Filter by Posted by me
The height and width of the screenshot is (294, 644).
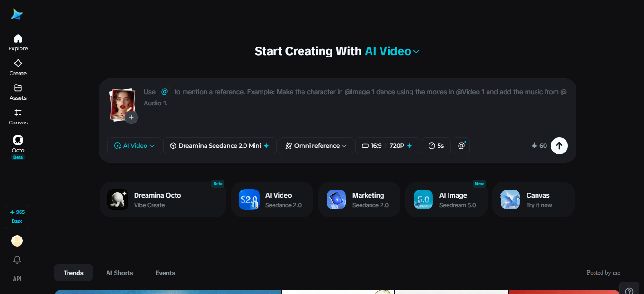tap(604, 273)
